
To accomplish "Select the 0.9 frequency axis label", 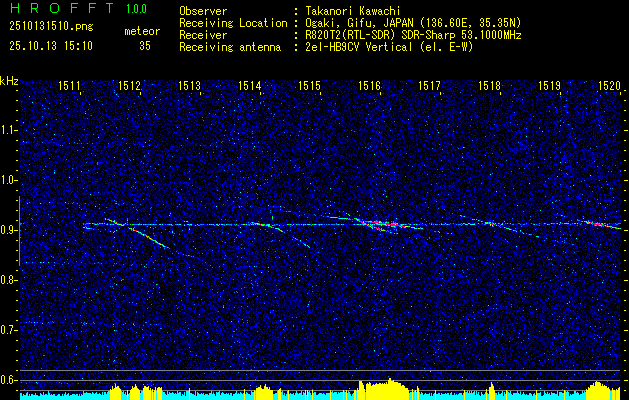I will click(9, 230).
